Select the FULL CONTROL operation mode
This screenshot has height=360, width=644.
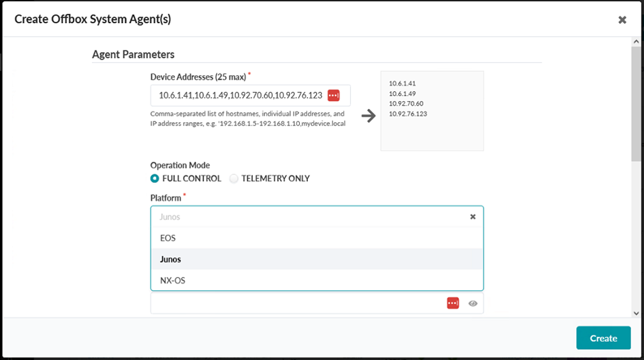pyautogui.click(x=155, y=178)
